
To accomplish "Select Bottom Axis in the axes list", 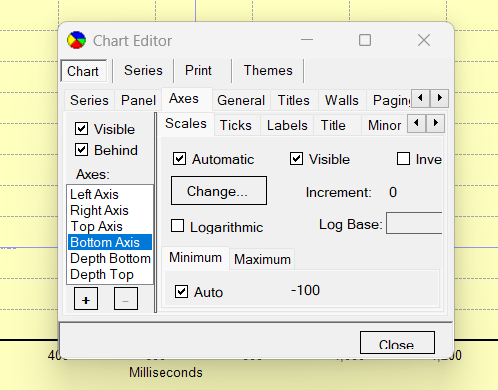I will click(110, 242).
